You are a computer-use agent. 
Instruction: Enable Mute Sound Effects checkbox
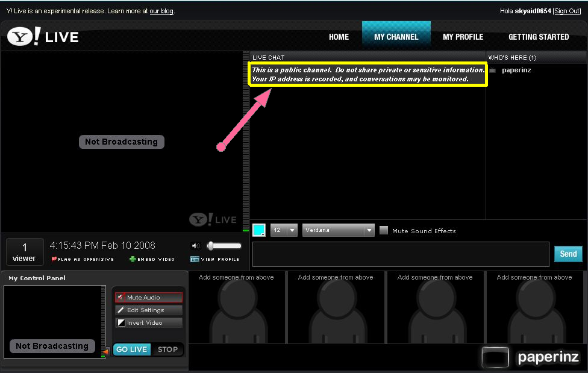(384, 230)
